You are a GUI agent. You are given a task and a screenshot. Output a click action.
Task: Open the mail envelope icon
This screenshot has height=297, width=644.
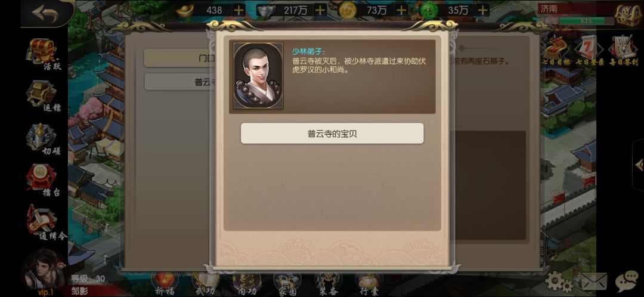(x=593, y=282)
